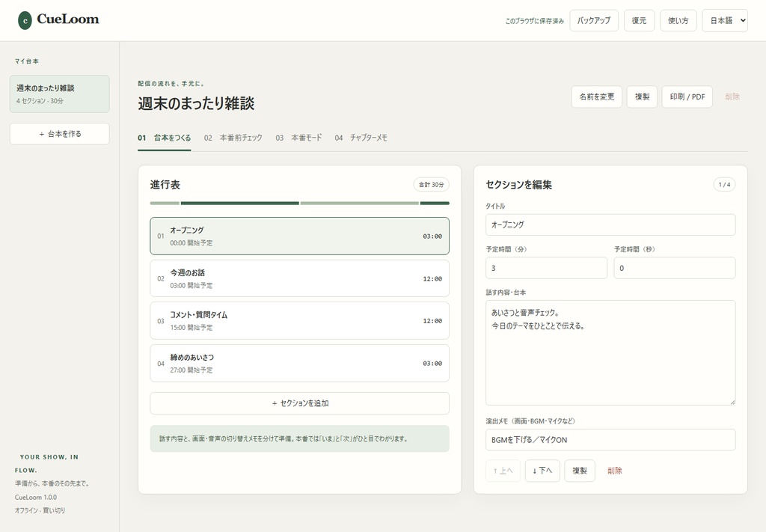Switch to the 02 本番前チェック tab
This screenshot has width=766, height=532.
tap(233, 138)
